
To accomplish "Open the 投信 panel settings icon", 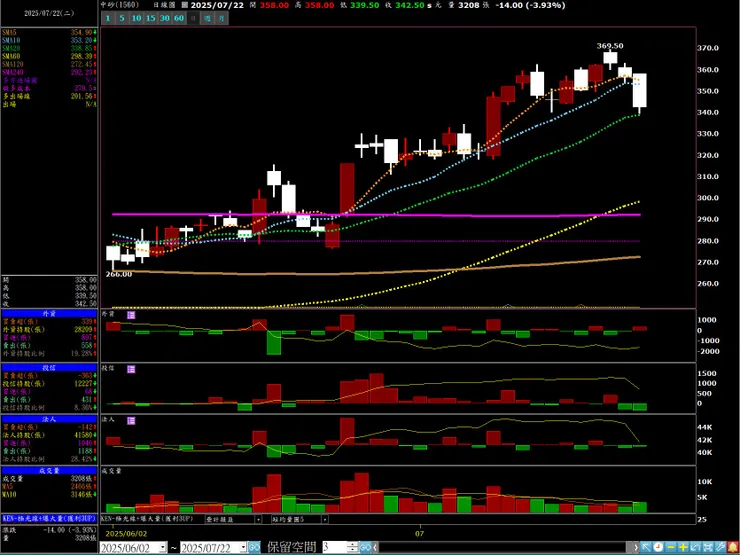I will coord(131,369).
